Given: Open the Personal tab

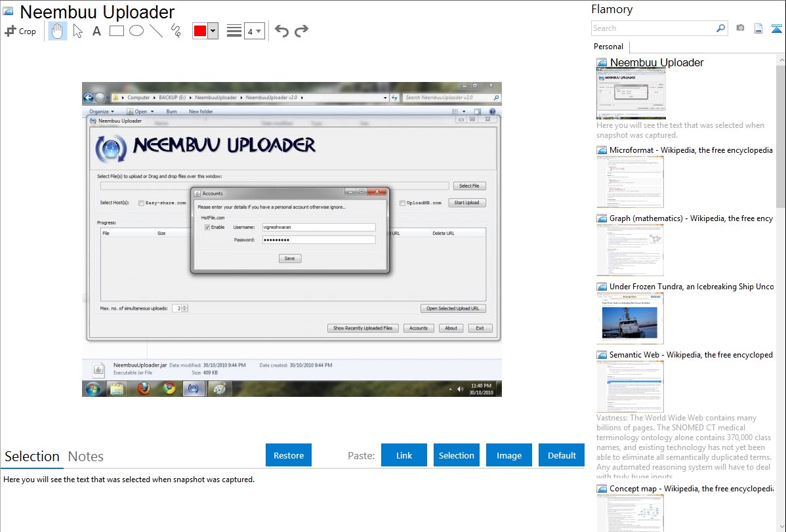Looking at the screenshot, I should pos(609,46).
